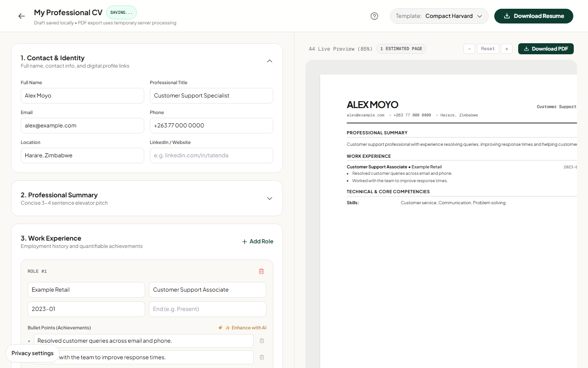
Task: Open help via question mark icon
Action: [x=374, y=16]
